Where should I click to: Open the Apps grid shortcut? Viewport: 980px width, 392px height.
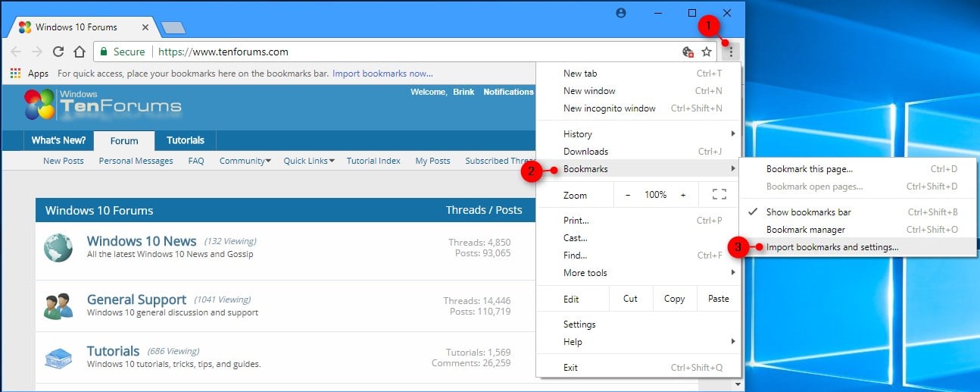(x=30, y=74)
